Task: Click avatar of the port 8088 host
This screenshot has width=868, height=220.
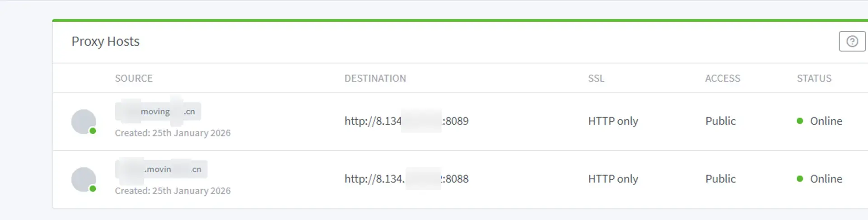Action: (84, 179)
